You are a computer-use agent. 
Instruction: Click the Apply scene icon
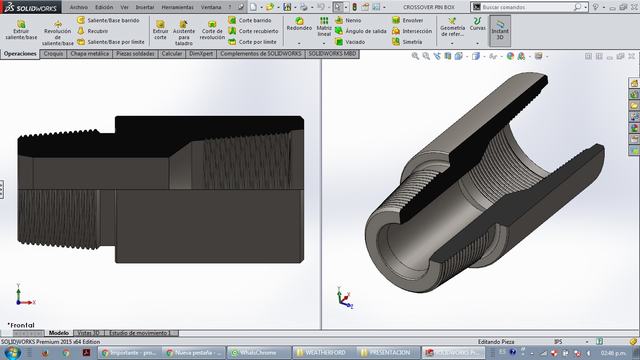click(x=521, y=56)
